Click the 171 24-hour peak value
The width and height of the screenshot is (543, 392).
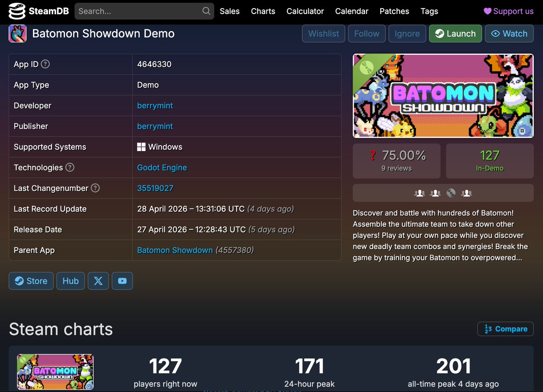(310, 366)
